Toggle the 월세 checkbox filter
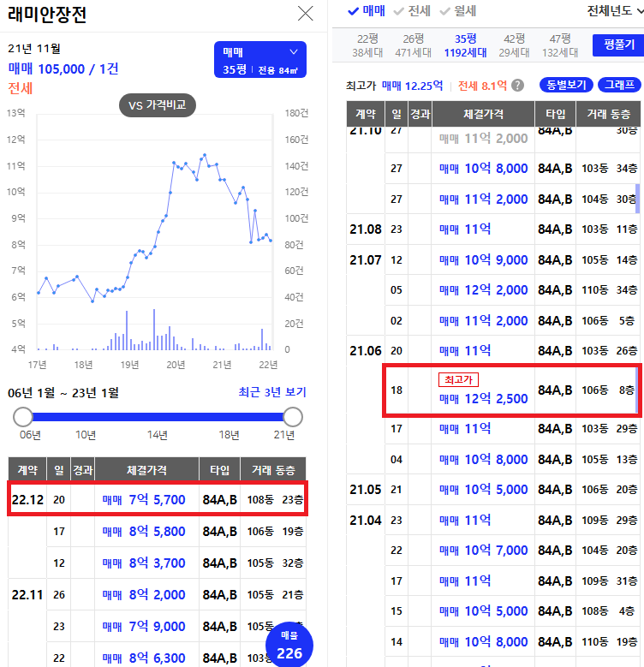The image size is (644, 667). (457, 11)
